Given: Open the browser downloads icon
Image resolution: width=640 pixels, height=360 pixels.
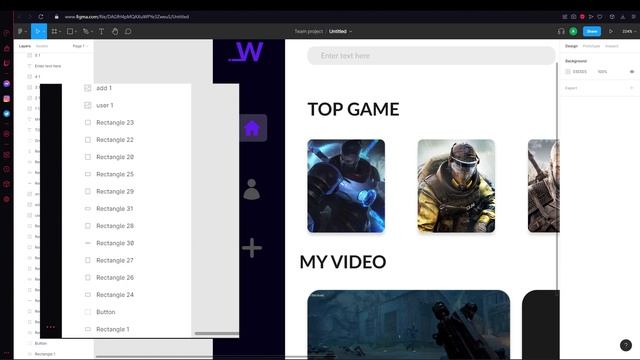Looking at the screenshot, I should pos(623,17).
